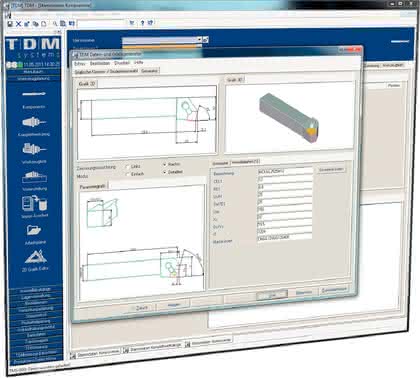This screenshot has width=420, height=378.
Task: Click the search field in main toolbar
Action: click(x=101, y=23)
